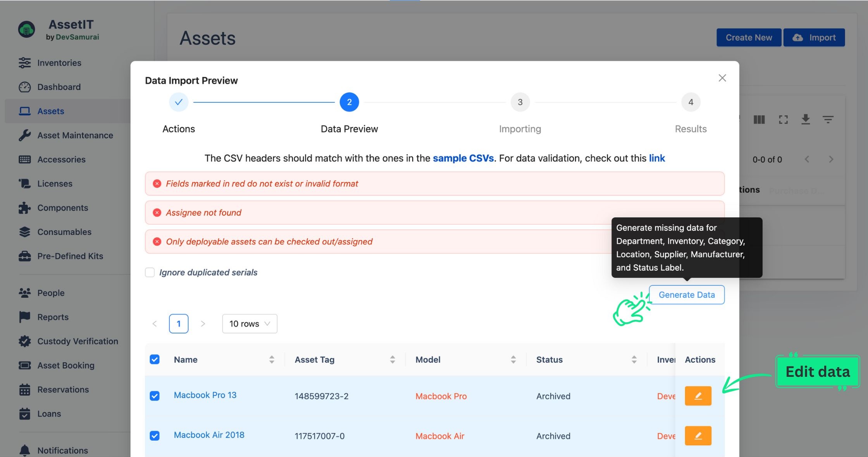Screen dimensions: 868x457
Task: Open the Name column sort dropdown
Action: point(272,359)
